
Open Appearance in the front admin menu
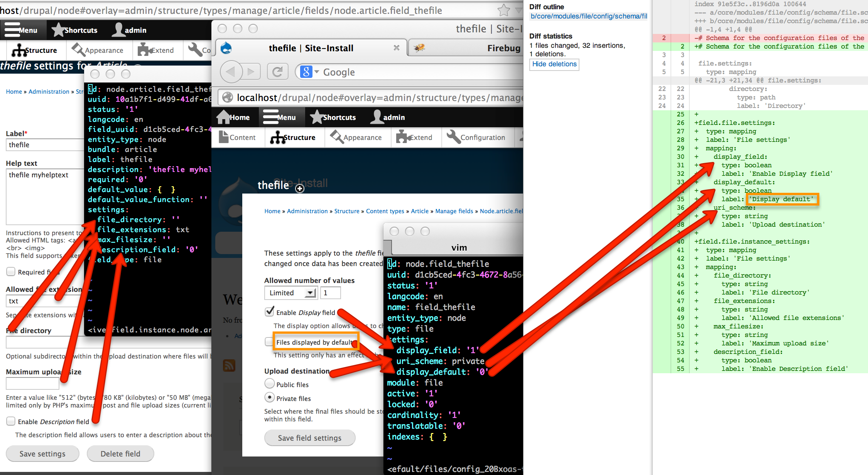point(356,137)
